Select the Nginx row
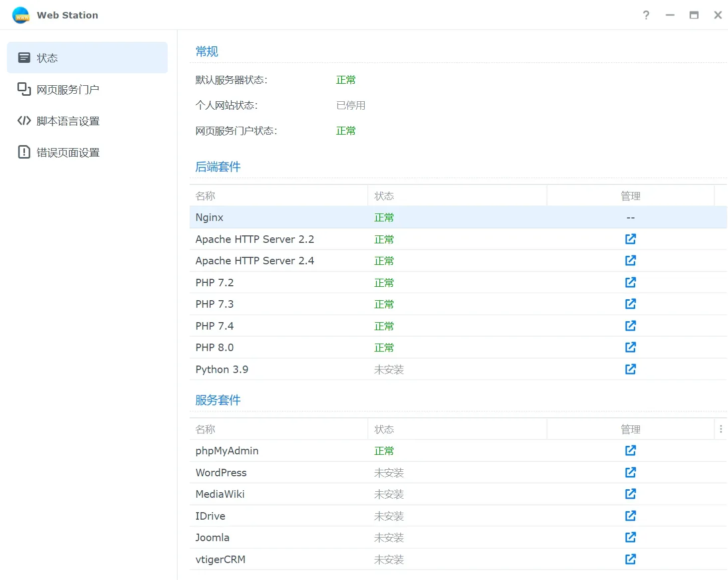The width and height of the screenshot is (728, 580). [x=458, y=217]
